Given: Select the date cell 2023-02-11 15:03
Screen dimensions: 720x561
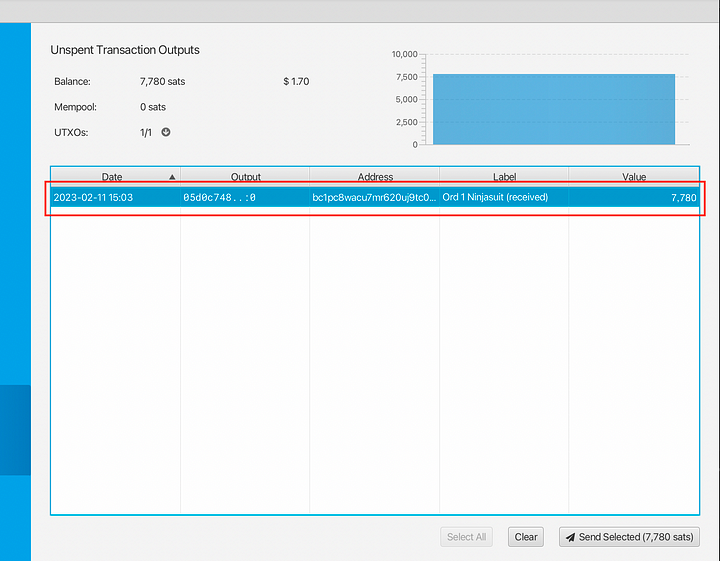Looking at the screenshot, I should [116, 197].
